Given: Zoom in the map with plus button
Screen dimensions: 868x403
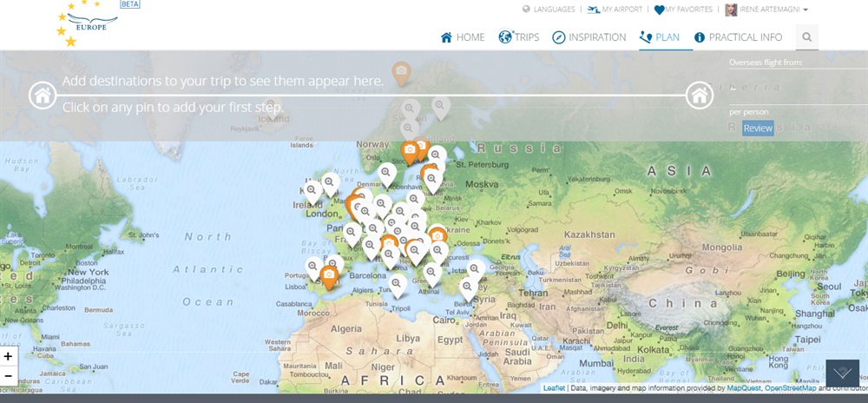Looking at the screenshot, I should click(x=9, y=356).
